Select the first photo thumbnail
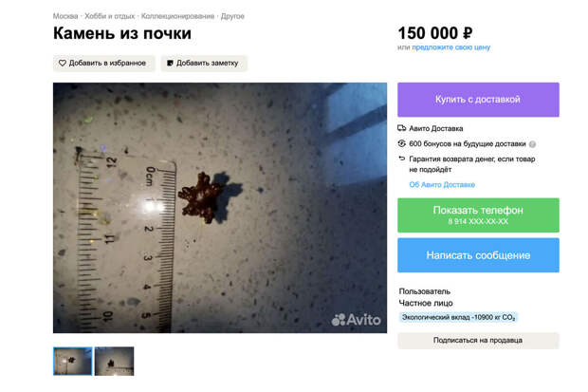 [x=72, y=362]
